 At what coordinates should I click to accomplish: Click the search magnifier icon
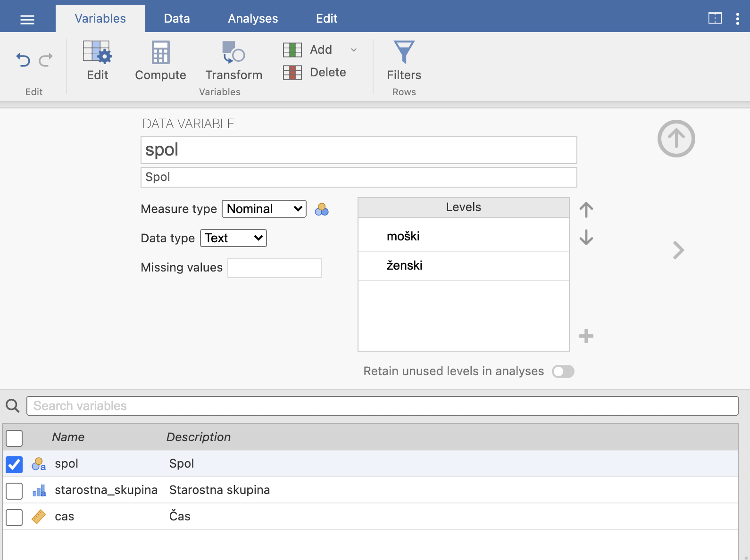tap(13, 406)
